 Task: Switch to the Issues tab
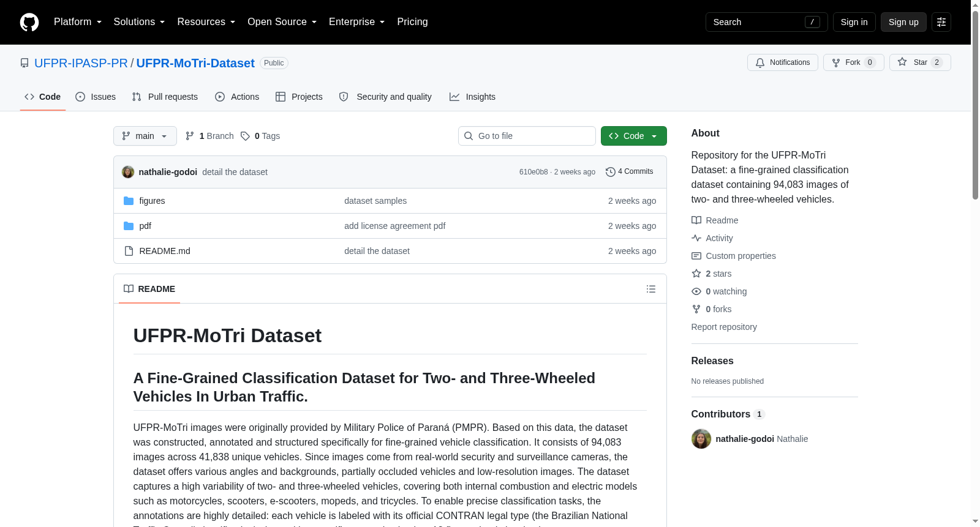point(96,97)
